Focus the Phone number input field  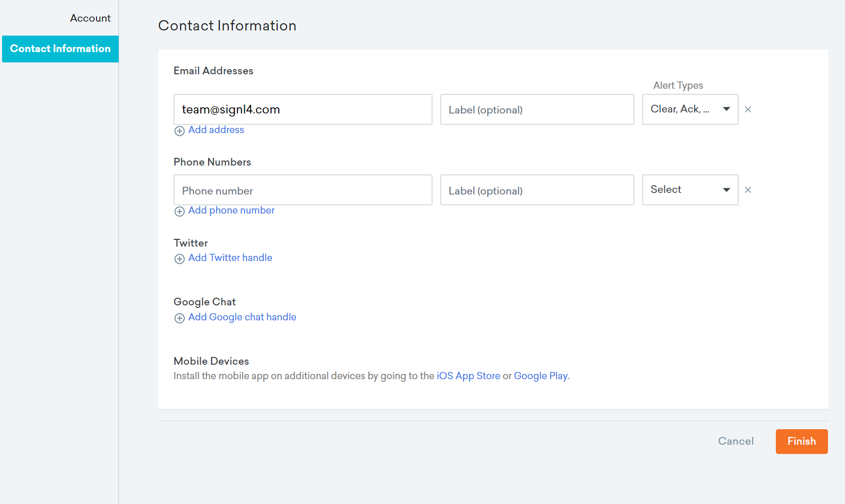(303, 190)
